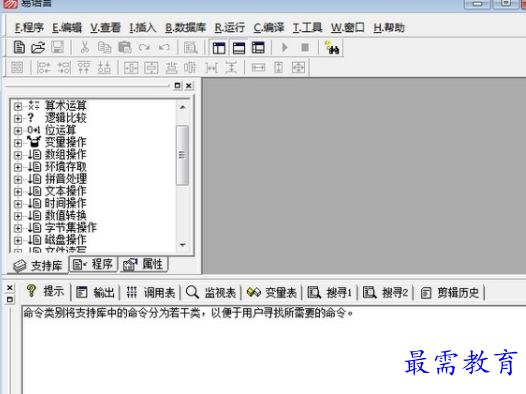Click the first form designer toolbar icon
526x394 pixels.
(17, 67)
